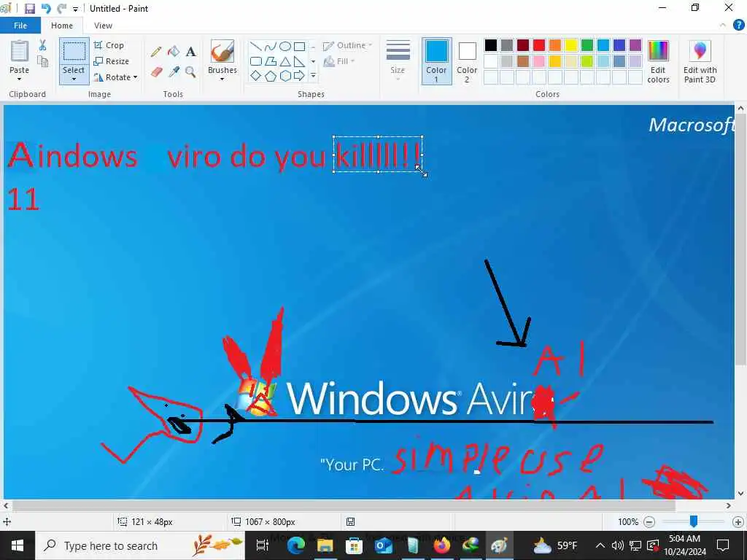This screenshot has height=560, width=747.
Task: Switch to the View tab
Action: click(103, 26)
